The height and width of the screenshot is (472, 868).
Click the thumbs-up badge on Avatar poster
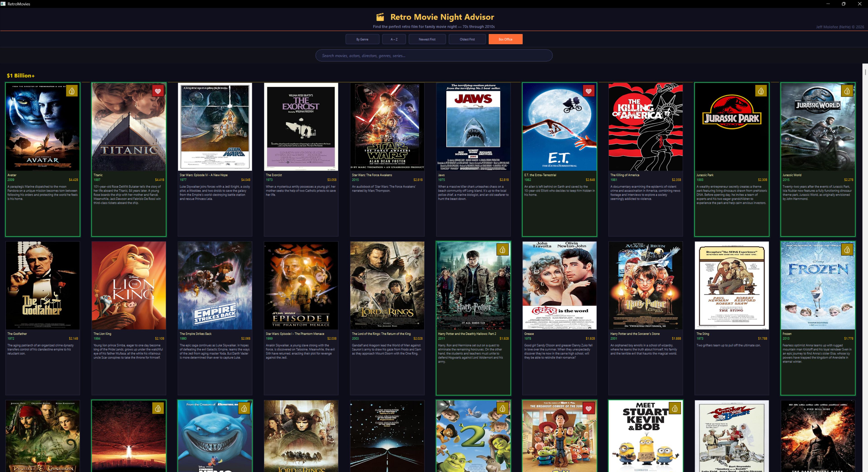click(x=72, y=91)
